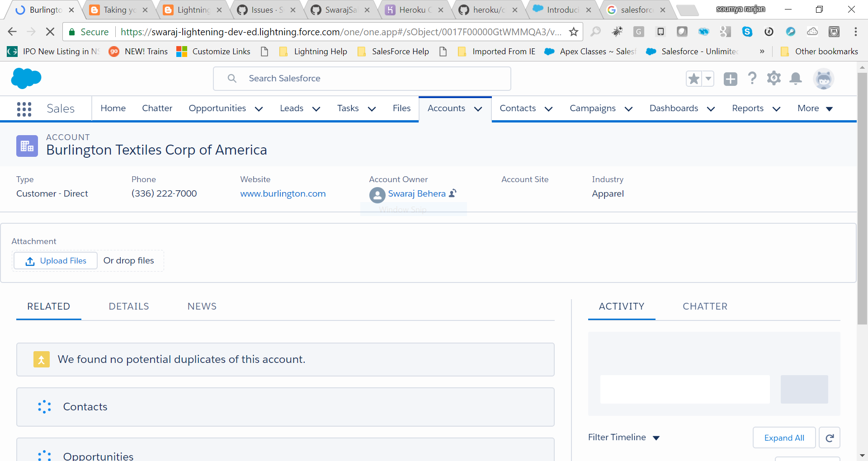Open the Swaraj Behera owner link
The width and height of the screenshot is (868, 461).
417,194
